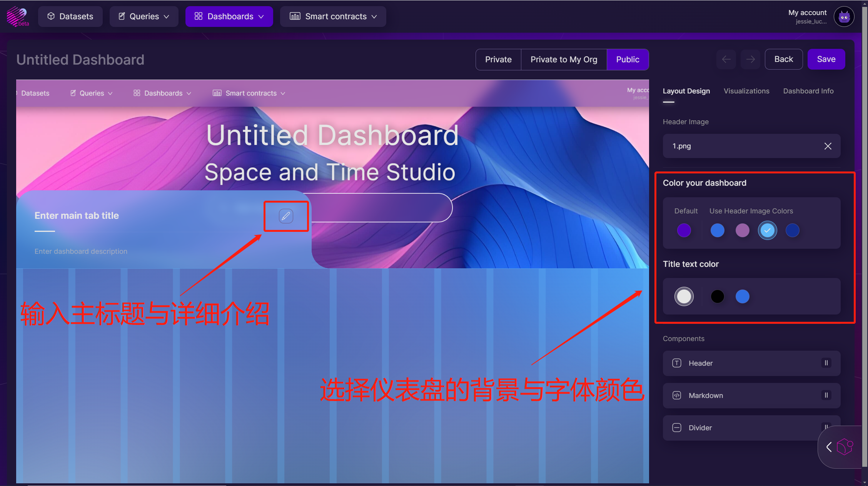
Task: Choose Public visibility option
Action: (x=628, y=60)
